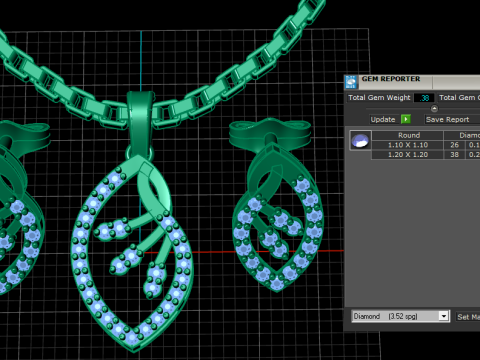This screenshot has width=480, height=360.
Task: Open the Diamond material dropdown
Action: tap(401, 316)
